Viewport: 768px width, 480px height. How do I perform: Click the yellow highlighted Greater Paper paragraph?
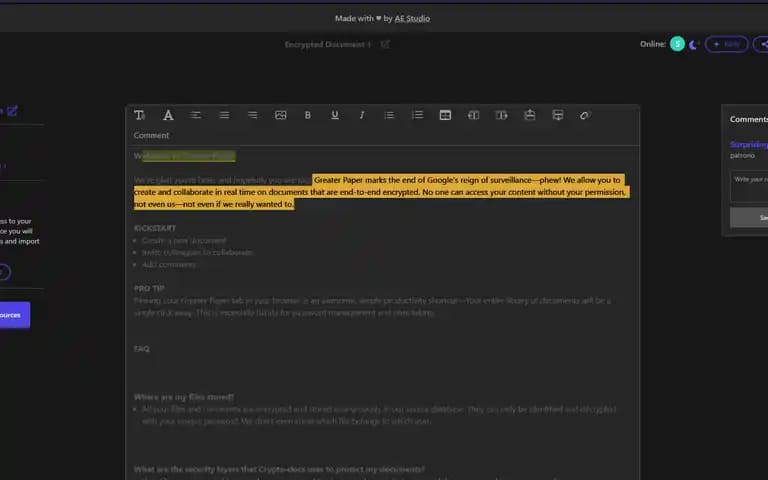pos(380,192)
